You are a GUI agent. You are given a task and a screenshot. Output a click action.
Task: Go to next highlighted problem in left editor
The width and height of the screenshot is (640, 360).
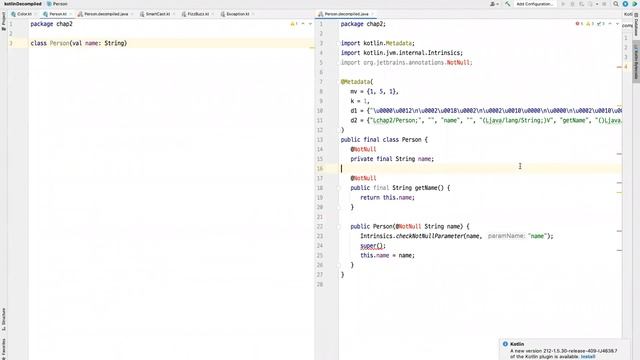(310, 24)
